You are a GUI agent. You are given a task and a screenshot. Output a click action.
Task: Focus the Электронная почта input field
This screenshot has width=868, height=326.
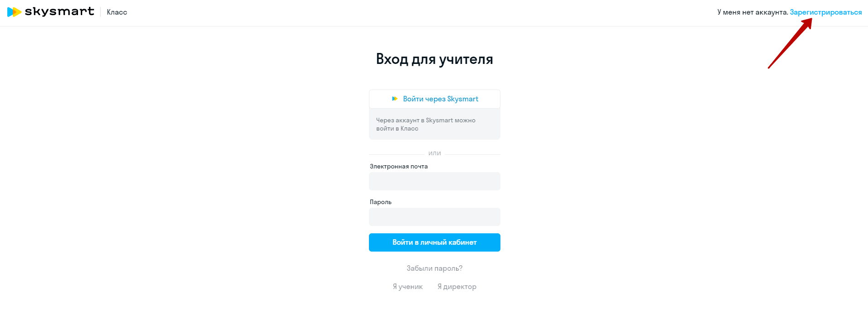[x=434, y=181]
